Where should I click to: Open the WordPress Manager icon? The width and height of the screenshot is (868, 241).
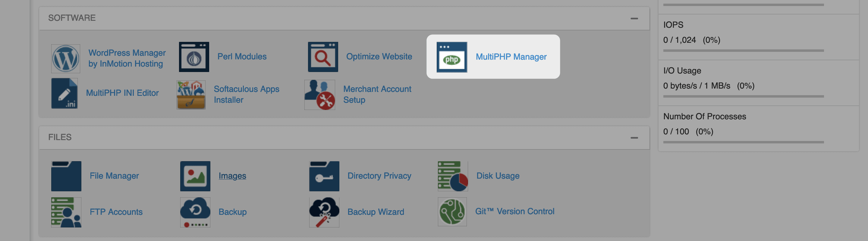click(x=66, y=58)
